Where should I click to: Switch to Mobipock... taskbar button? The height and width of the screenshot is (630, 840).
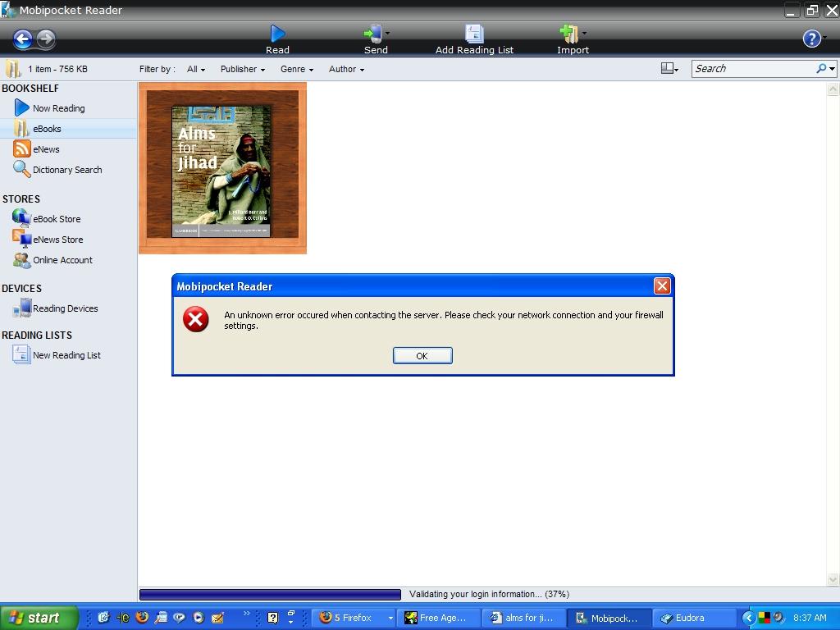(609, 619)
